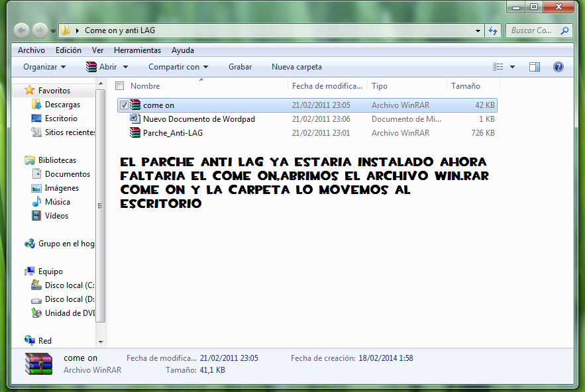Screen dimensions: 585x392
Task: Select Escritorio under Favoritos
Action: pos(58,119)
